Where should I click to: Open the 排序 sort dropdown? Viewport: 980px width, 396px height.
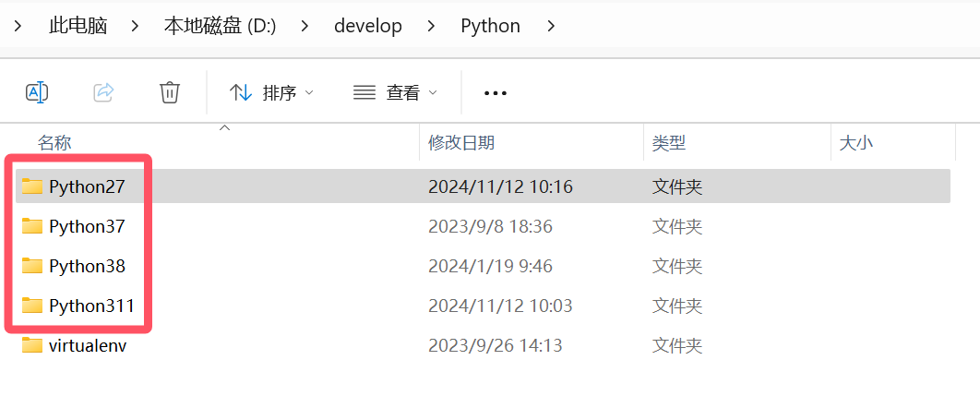point(272,93)
